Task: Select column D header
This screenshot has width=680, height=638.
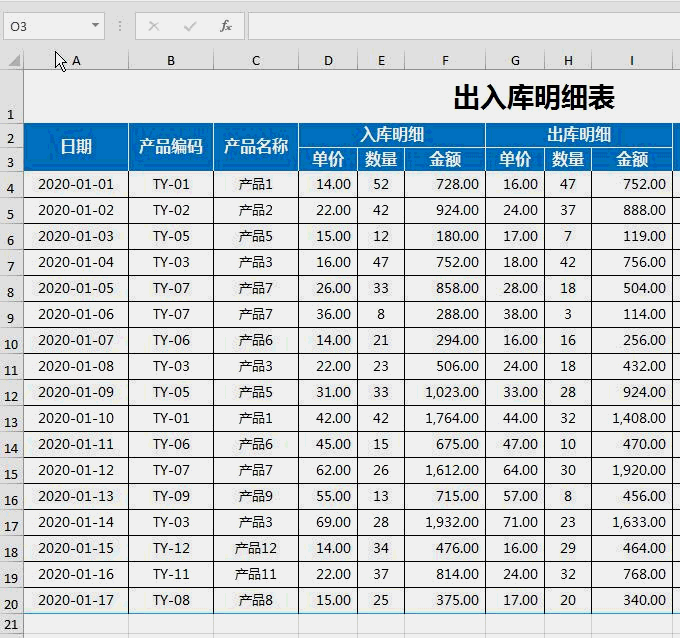Action: [328, 61]
